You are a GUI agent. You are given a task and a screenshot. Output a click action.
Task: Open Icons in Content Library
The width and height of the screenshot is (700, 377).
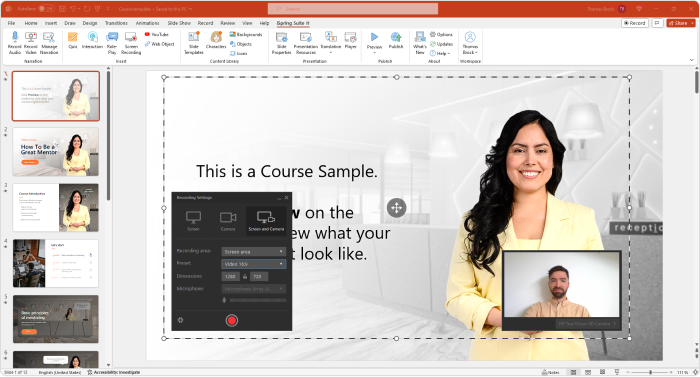pos(238,53)
